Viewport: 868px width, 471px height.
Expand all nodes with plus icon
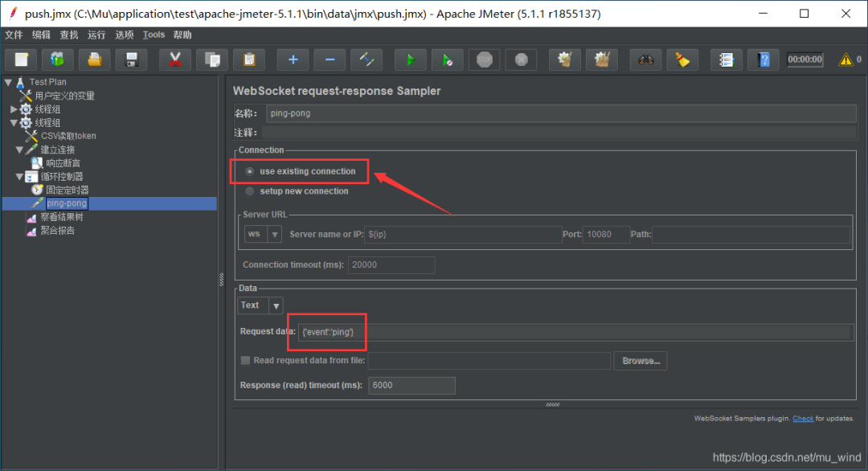[293, 59]
